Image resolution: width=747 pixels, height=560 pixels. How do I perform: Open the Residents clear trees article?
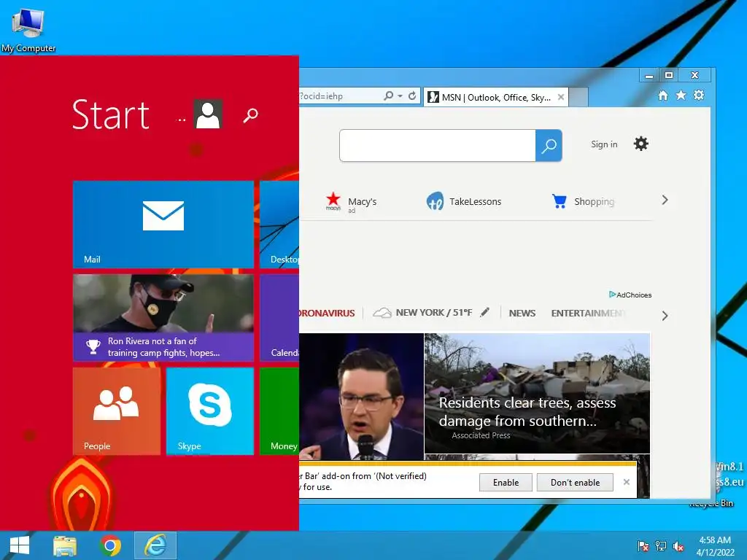(x=537, y=393)
